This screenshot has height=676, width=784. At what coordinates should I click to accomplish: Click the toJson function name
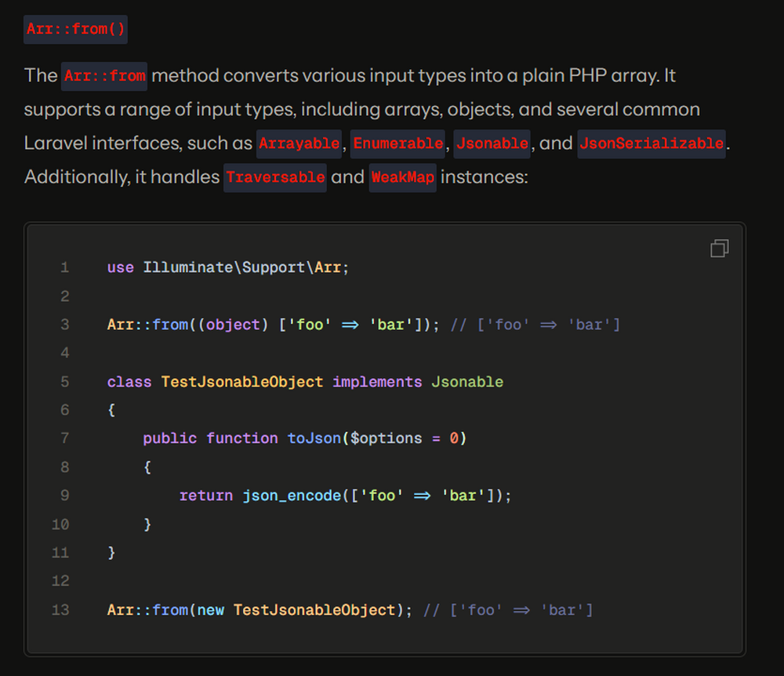click(314, 438)
